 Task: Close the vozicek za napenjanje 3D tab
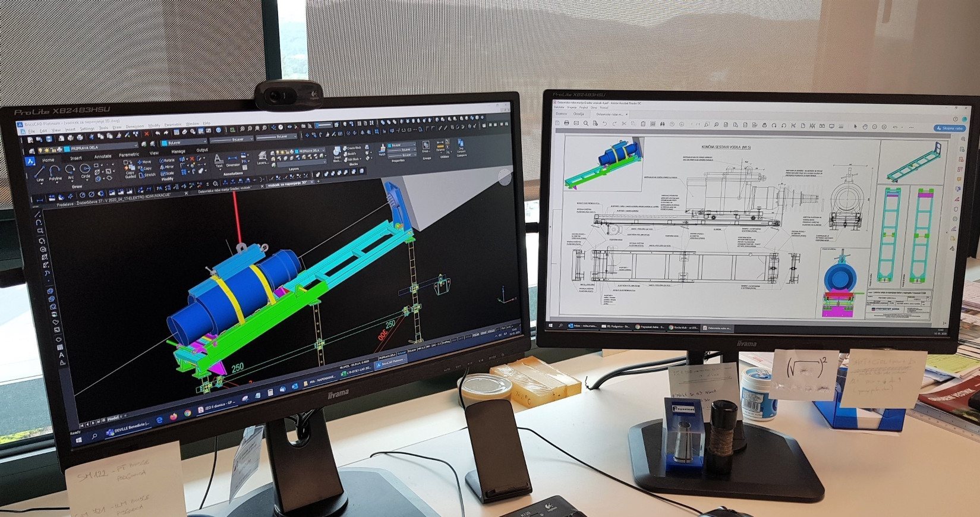click(x=312, y=182)
